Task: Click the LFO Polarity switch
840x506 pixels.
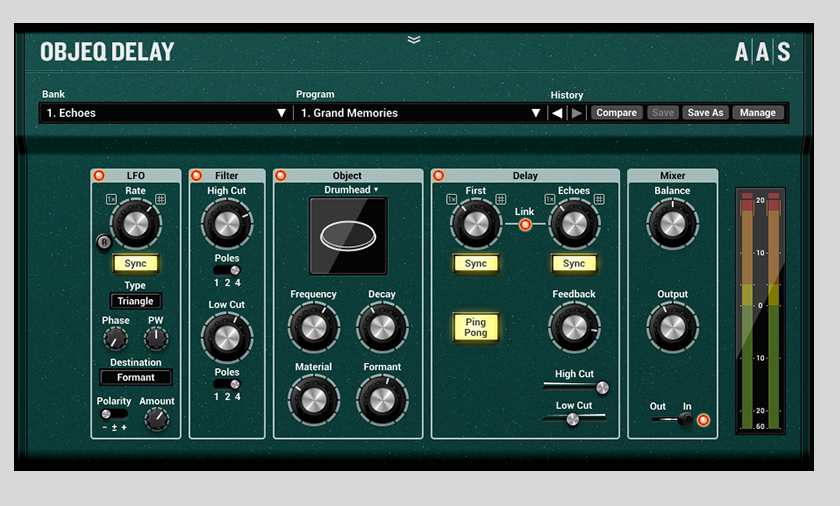Action: [114, 414]
